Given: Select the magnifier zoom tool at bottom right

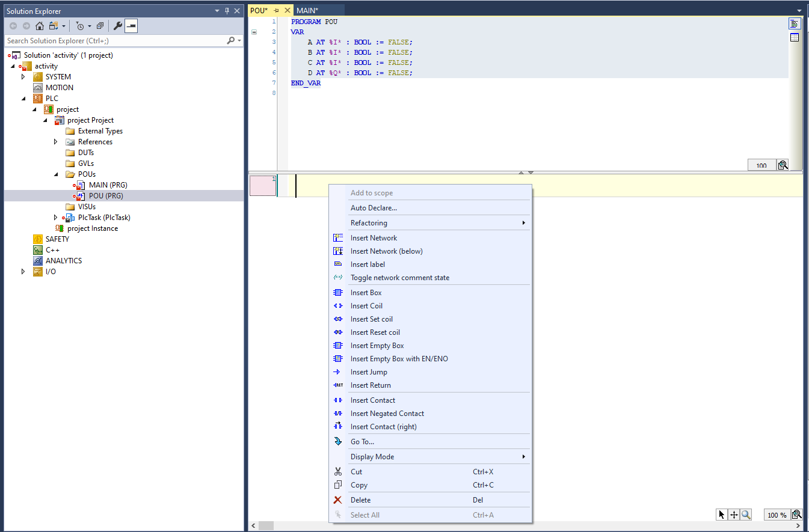Looking at the screenshot, I should pos(746,515).
